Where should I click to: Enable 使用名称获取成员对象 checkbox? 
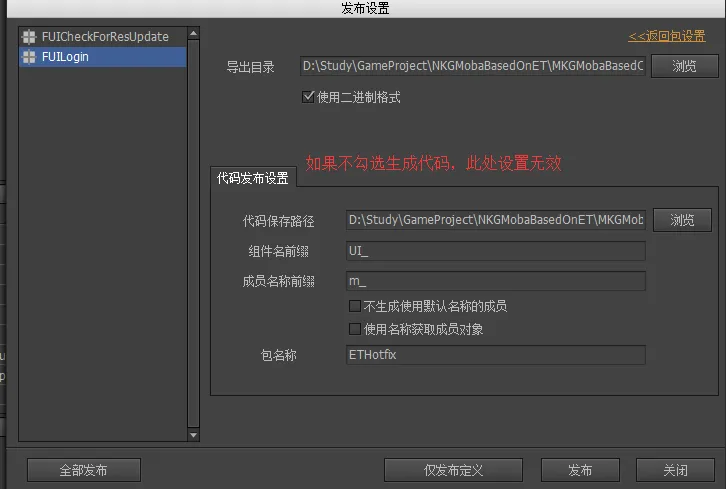coord(355,329)
